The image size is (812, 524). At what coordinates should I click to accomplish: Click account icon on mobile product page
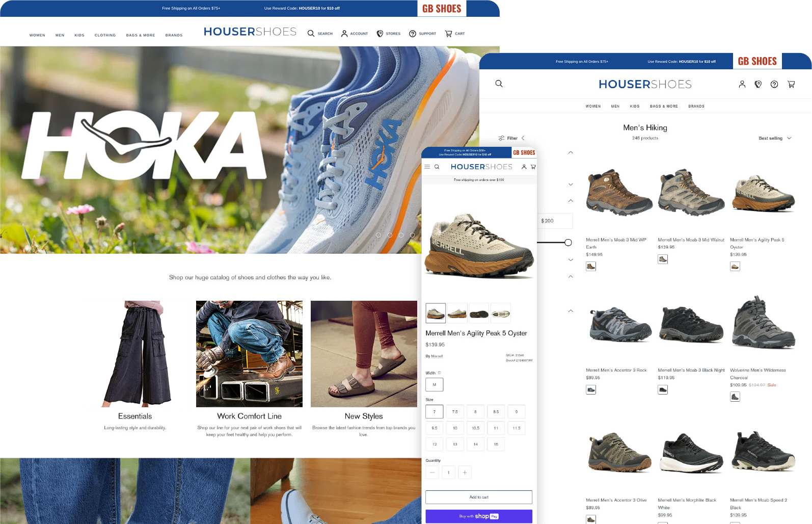click(x=524, y=167)
